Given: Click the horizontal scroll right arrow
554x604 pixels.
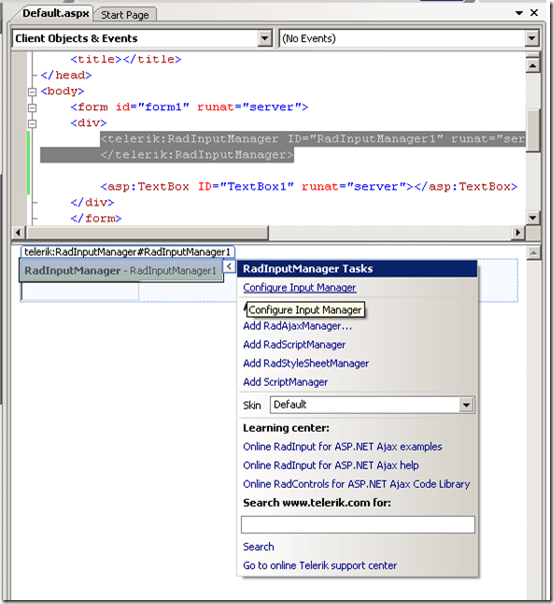Looking at the screenshot, I should [518, 233].
